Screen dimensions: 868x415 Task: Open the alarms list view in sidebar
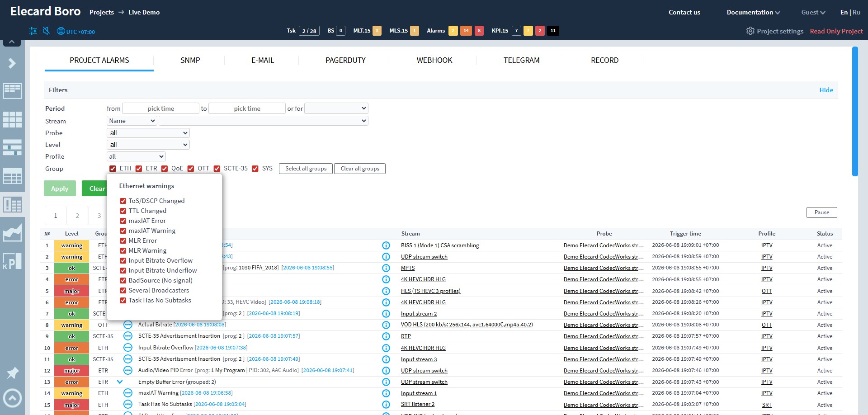click(12, 205)
